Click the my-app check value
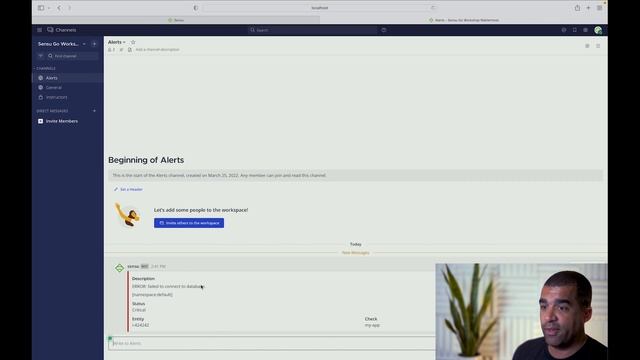This screenshot has width=640, height=360. click(x=372, y=325)
